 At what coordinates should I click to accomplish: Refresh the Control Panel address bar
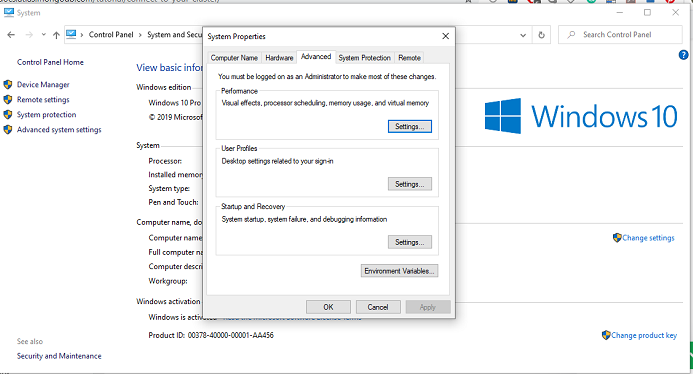click(x=541, y=35)
